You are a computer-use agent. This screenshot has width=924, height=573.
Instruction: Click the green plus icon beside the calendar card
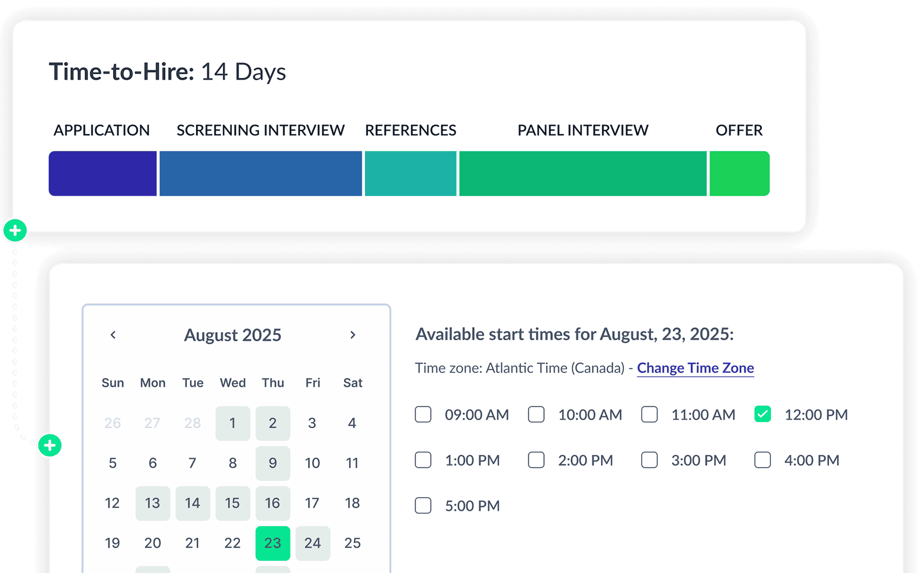pos(50,446)
